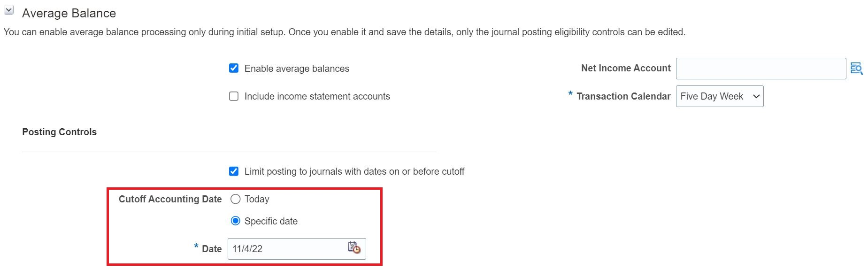Click the Limit posting to journals label

click(x=354, y=171)
